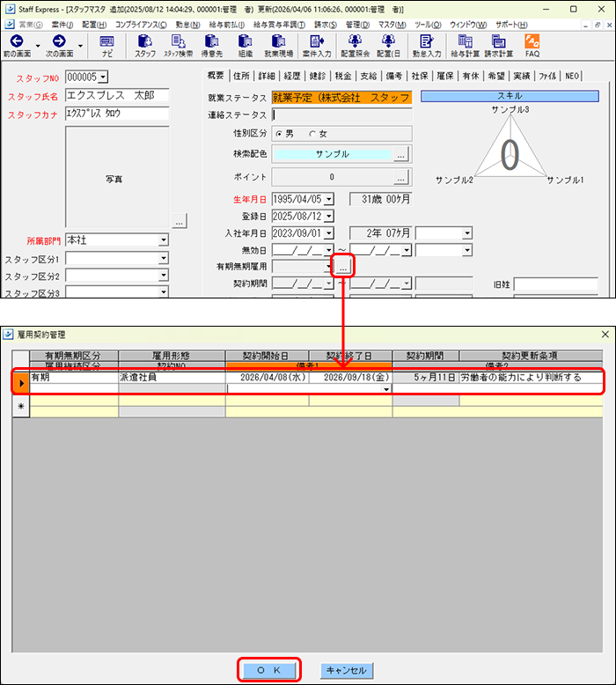This screenshot has width=616, height=685.
Task: Select 男 gender radio button
Action: point(279,134)
